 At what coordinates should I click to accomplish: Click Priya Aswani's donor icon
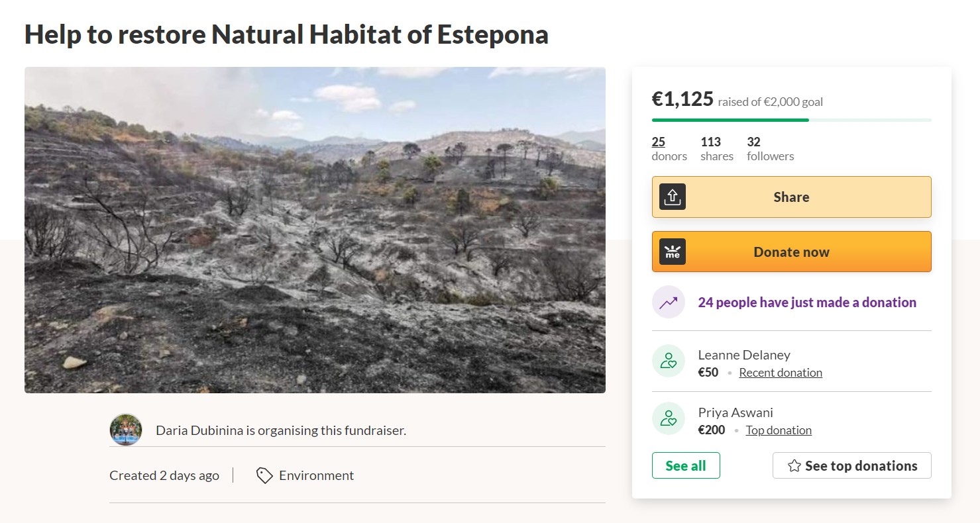coord(669,419)
